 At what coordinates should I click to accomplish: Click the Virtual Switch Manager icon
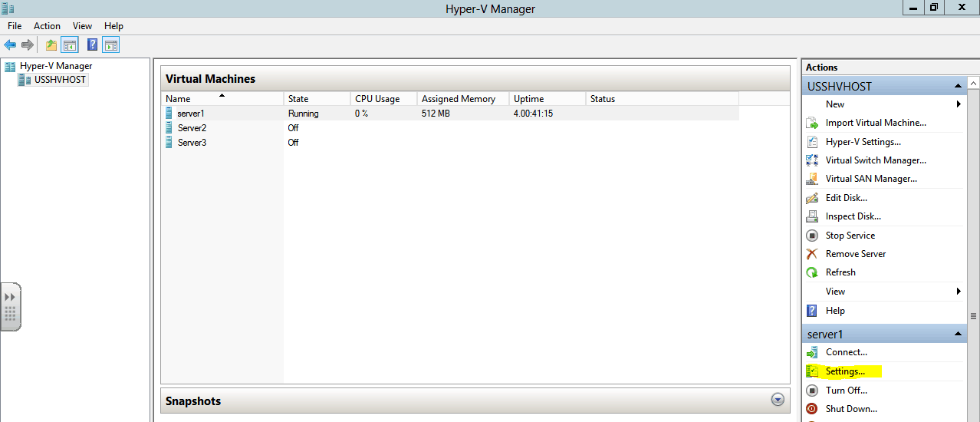[x=812, y=160]
